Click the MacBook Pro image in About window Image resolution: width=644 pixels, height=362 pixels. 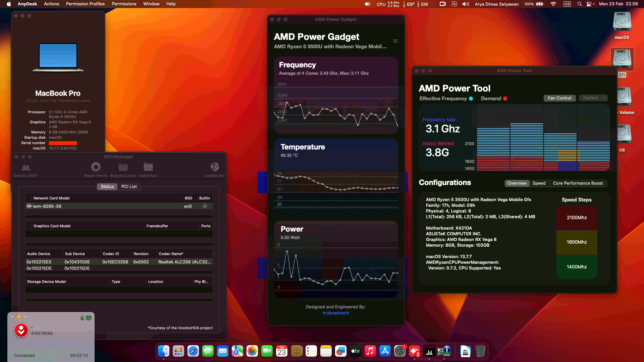58,57
